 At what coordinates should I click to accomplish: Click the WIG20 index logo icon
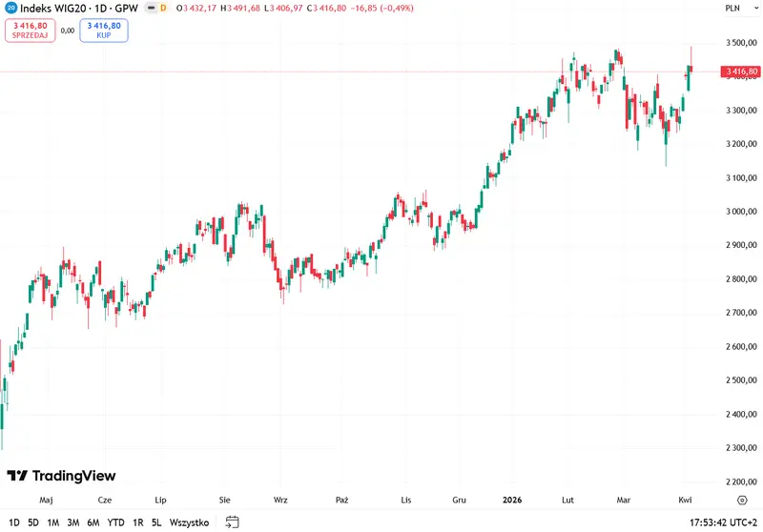(x=10, y=8)
